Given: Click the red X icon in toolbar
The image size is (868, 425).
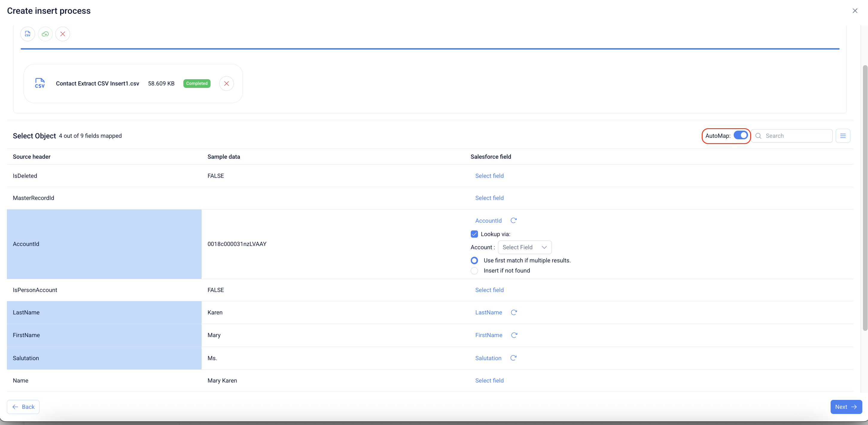Looking at the screenshot, I should (63, 34).
